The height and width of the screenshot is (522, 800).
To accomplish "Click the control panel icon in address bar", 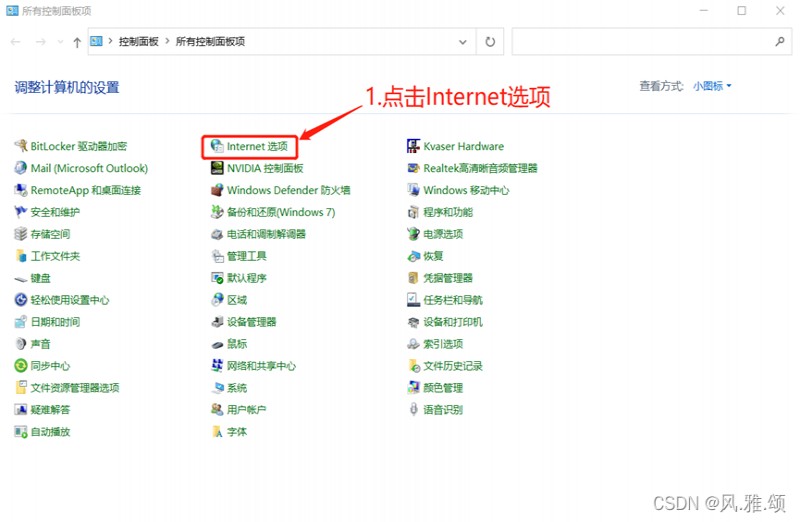I will tap(96, 41).
